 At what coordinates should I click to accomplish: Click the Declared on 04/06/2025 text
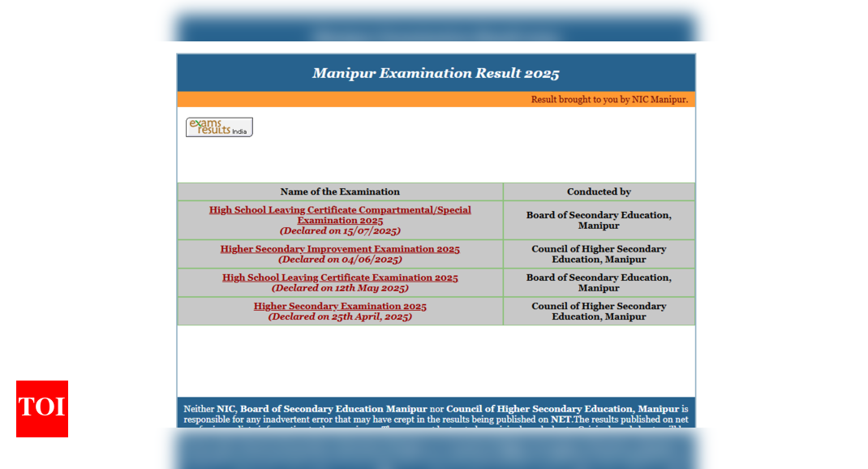[340, 260]
